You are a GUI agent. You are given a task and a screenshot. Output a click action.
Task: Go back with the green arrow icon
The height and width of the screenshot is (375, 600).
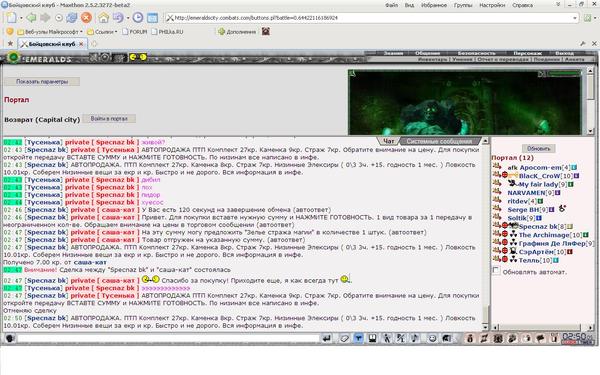coord(31,18)
